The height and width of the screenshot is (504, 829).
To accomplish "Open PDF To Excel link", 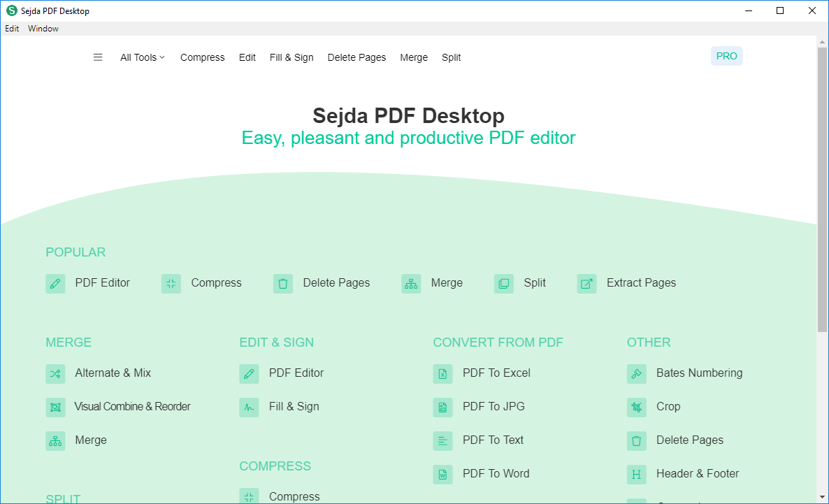I will tap(496, 373).
